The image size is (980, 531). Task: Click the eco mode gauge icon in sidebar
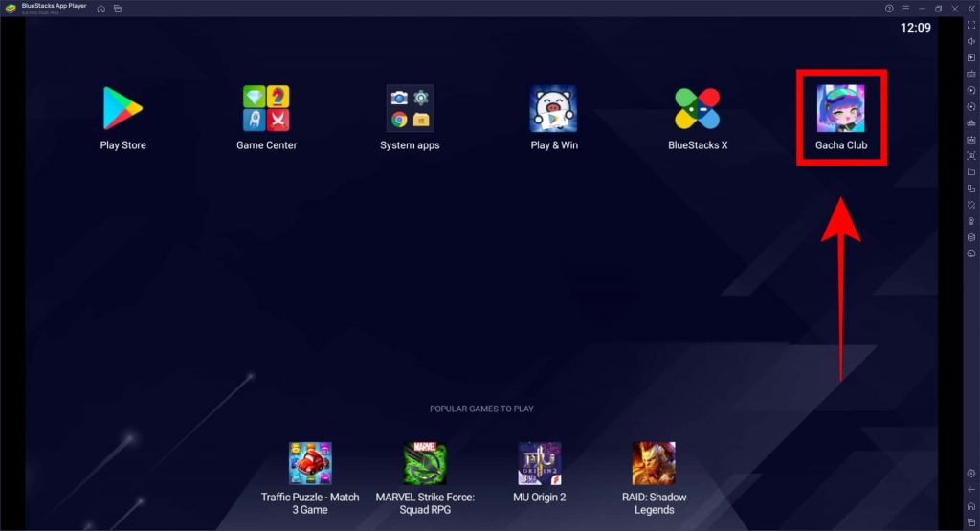click(x=971, y=254)
